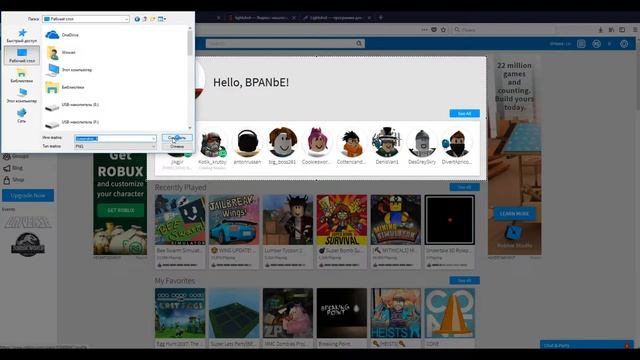The image size is (640, 360).
Task: Open the PNG file type dropdown
Action: (115, 146)
